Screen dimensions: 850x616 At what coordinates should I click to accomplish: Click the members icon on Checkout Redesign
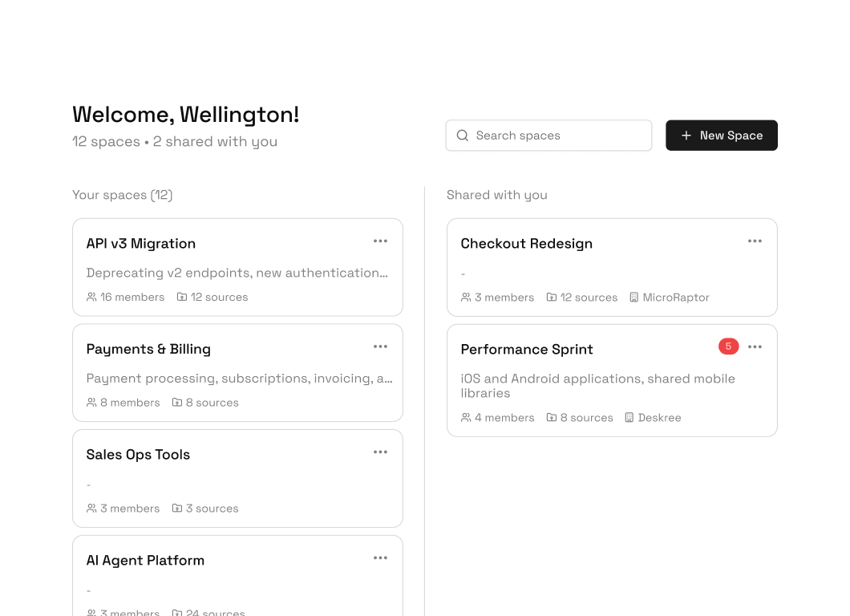click(466, 297)
